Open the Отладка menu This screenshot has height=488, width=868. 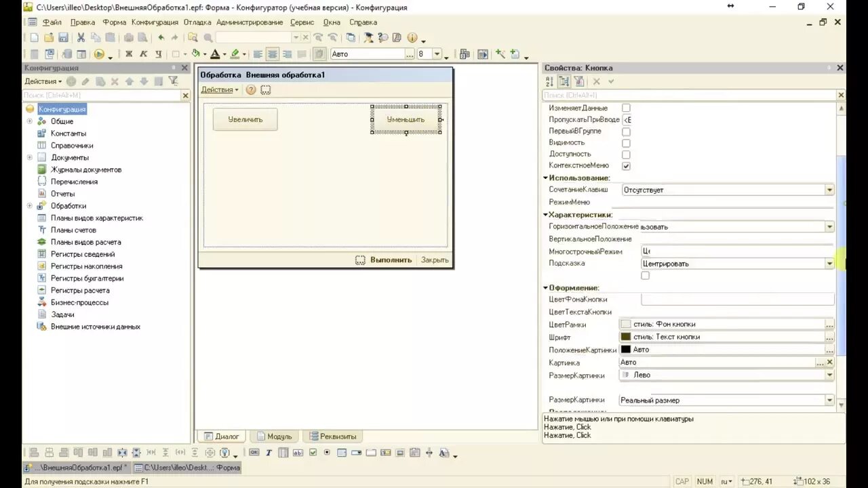[x=197, y=22]
